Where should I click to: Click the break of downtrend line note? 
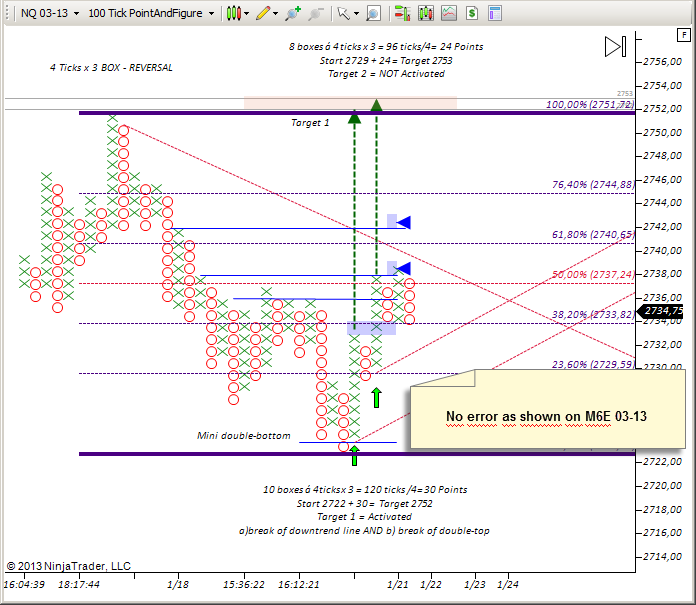364,530
